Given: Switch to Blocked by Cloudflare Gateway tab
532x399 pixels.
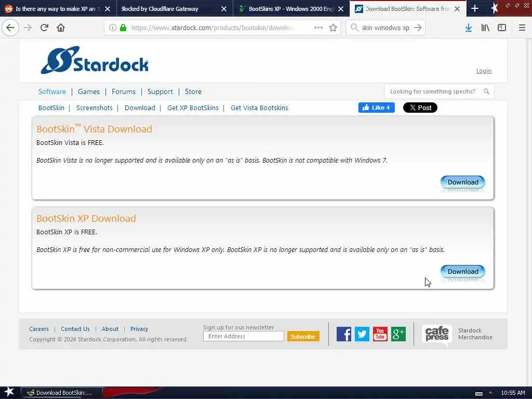Looking at the screenshot, I should (x=169, y=9).
